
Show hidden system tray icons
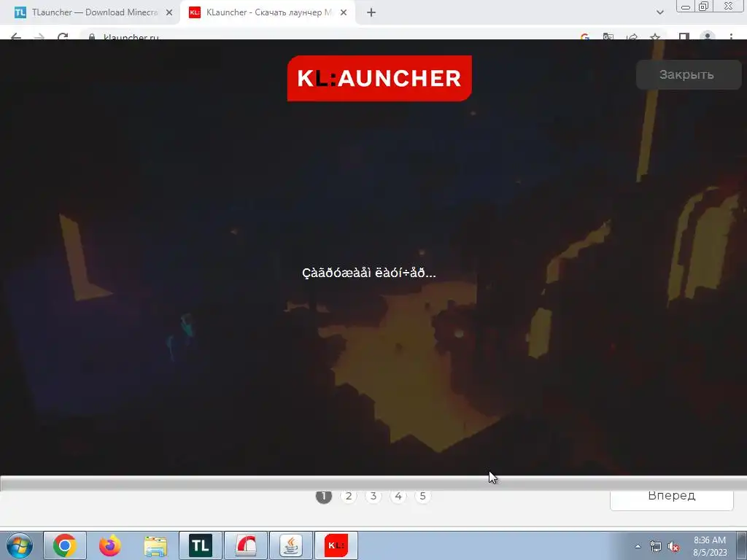click(638, 546)
